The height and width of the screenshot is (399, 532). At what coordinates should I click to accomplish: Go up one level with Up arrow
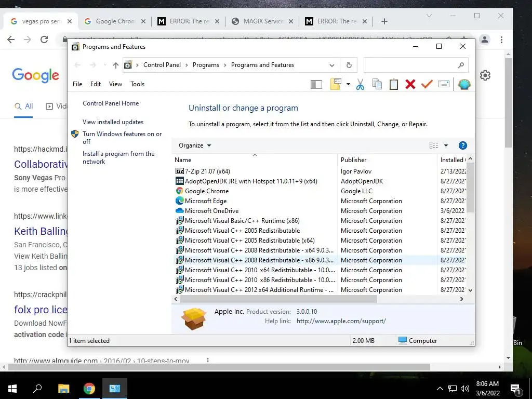pos(116,65)
